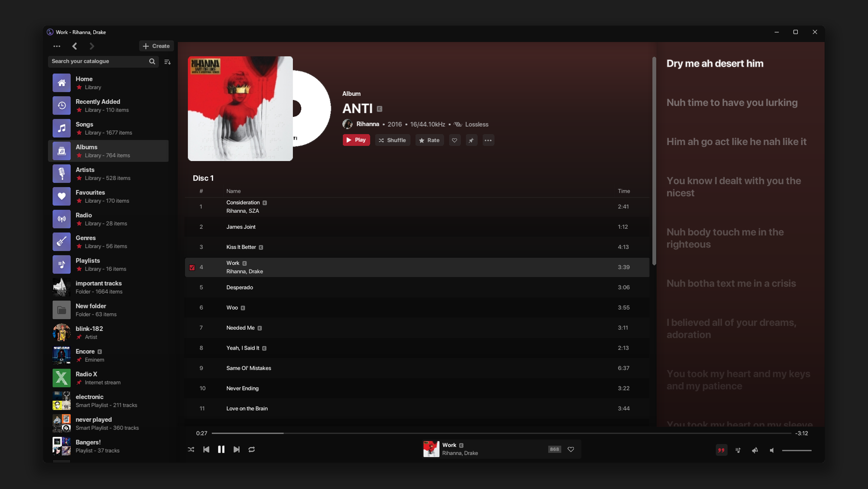Favourite the ANTI album with the heart icon

pos(454,140)
